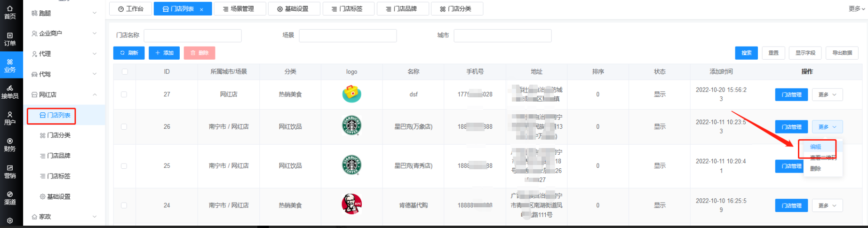The image size is (868, 228).
Task: Collapse the 网红店 sidebar group
Action: tap(64, 94)
